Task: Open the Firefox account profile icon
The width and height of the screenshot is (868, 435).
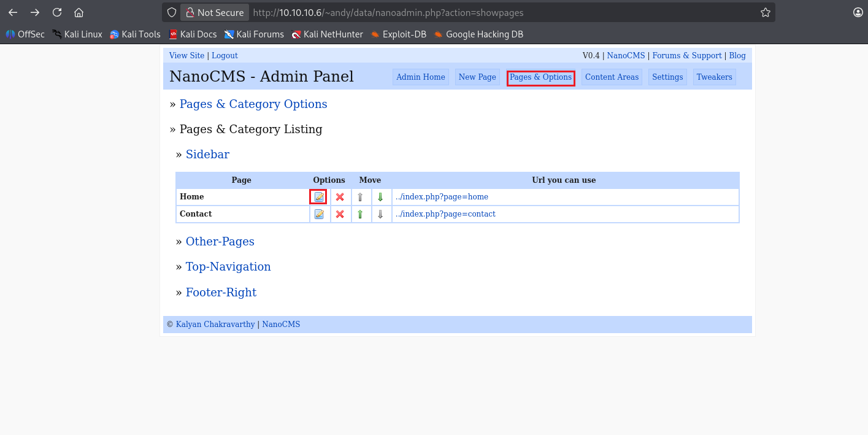Action: (858, 12)
